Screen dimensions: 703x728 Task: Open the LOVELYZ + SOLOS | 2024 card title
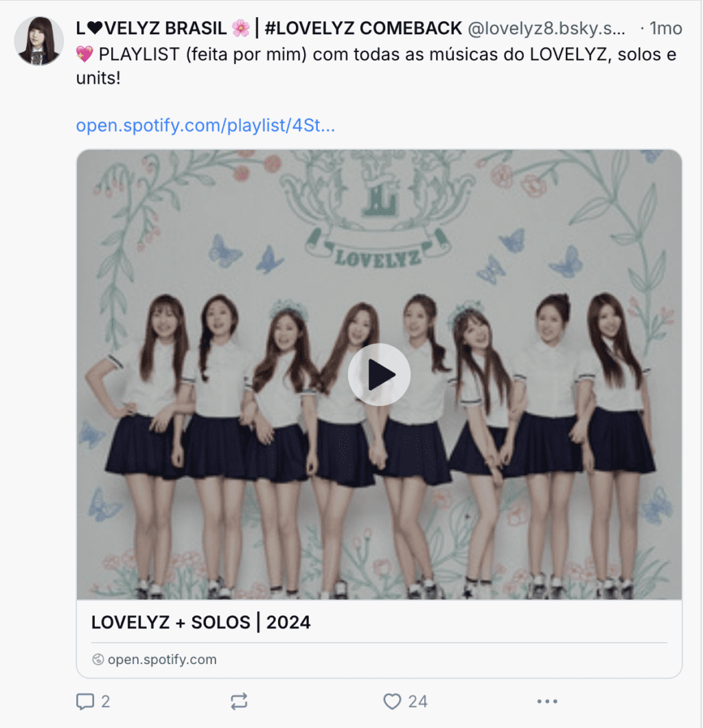pos(200,622)
